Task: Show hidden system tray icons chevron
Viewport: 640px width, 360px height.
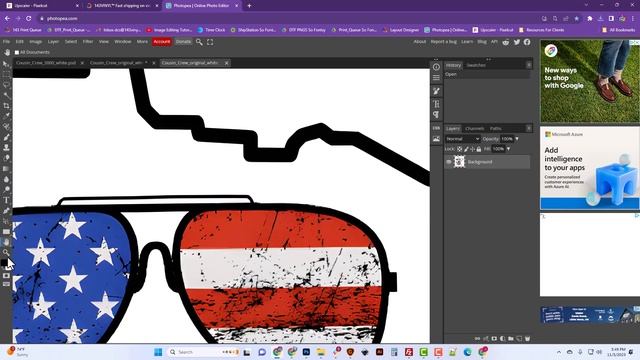Action: (x=559, y=352)
